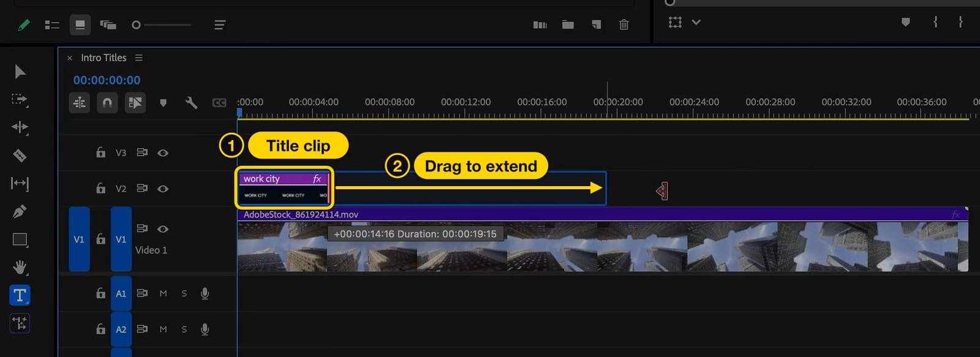Open monitor dropdown chevron
The width and height of the screenshot is (980, 357).
pos(696,22)
